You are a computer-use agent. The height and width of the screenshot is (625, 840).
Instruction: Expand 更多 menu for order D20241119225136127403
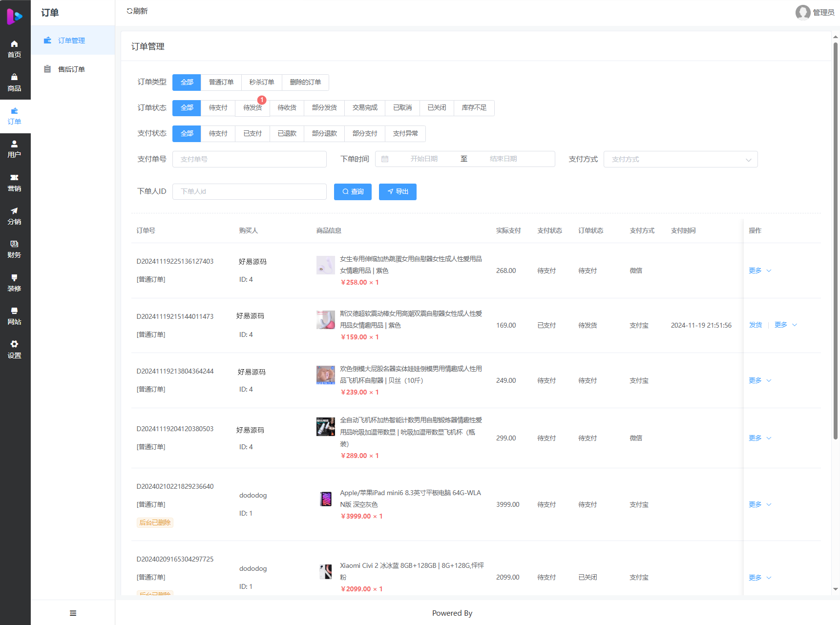coord(755,270)
